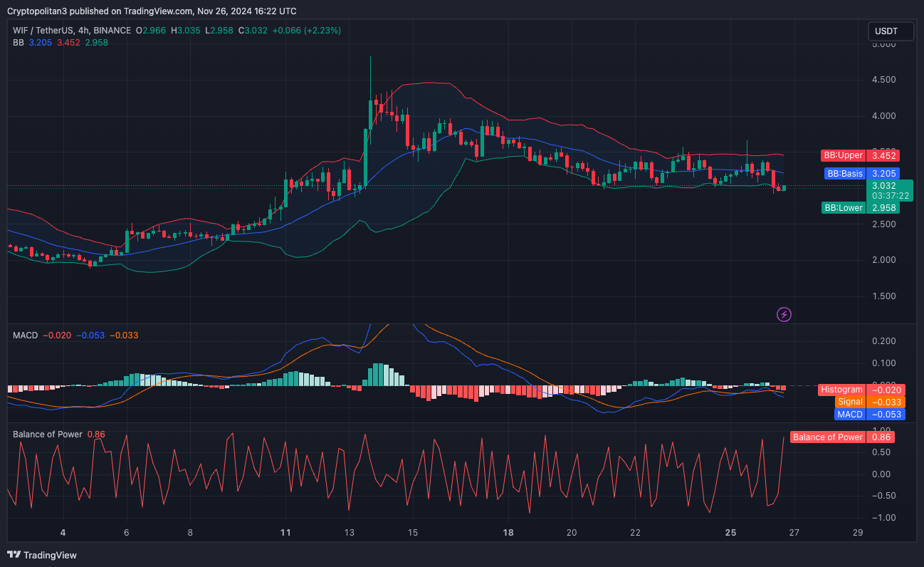
Task: Click the +0.066 (+2.23%) change value
Action: point(308,31)
